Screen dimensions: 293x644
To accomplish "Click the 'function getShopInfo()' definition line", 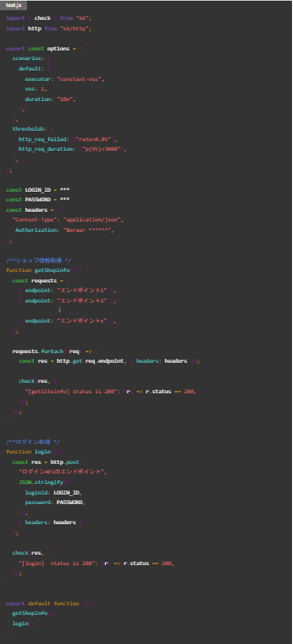I will (x=44, y=271).
